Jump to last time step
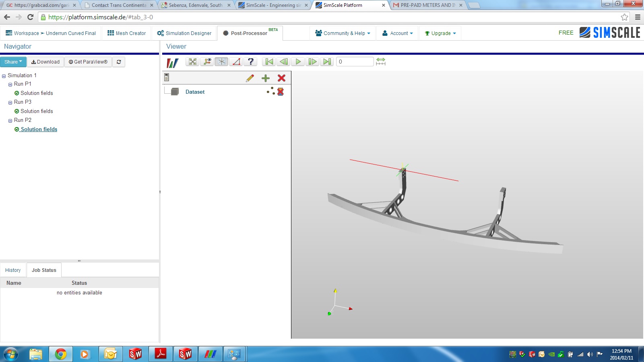This screenshot has height=362, width=644. 327,62
